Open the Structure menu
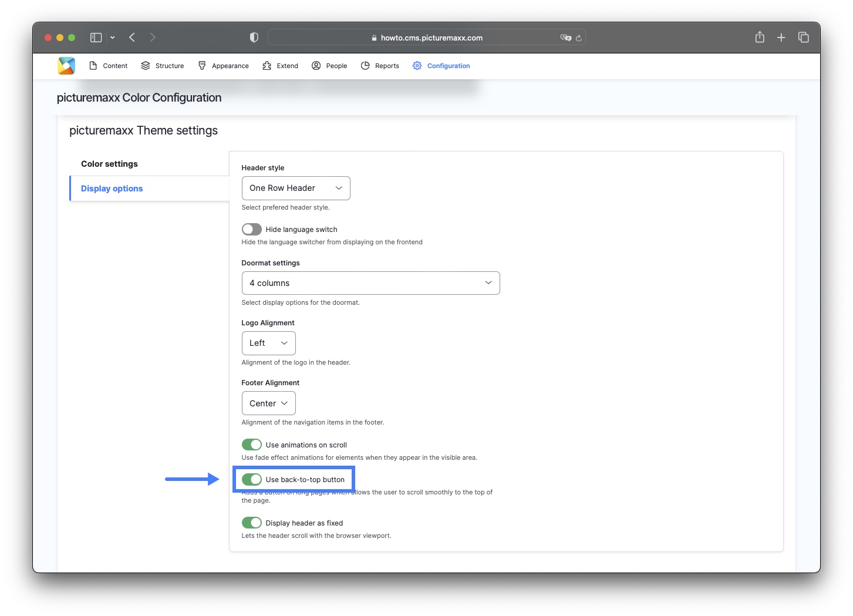Viewport: 853px width, 616px height. [x=163, y=66]
